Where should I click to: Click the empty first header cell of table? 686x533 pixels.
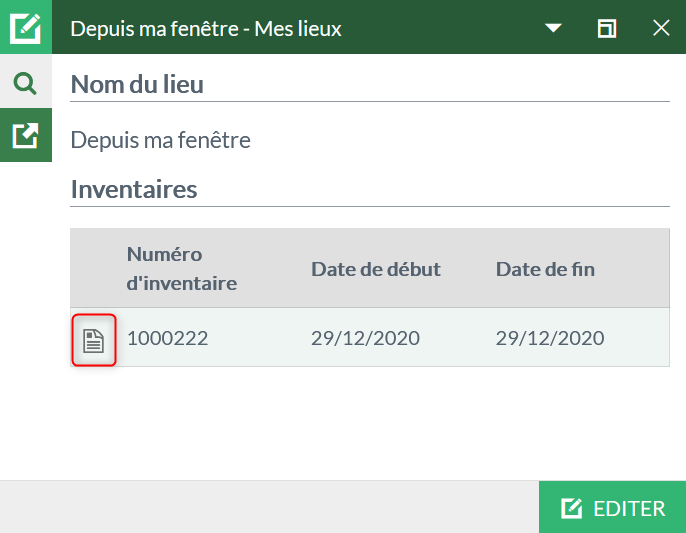click(x=94, y=268)
